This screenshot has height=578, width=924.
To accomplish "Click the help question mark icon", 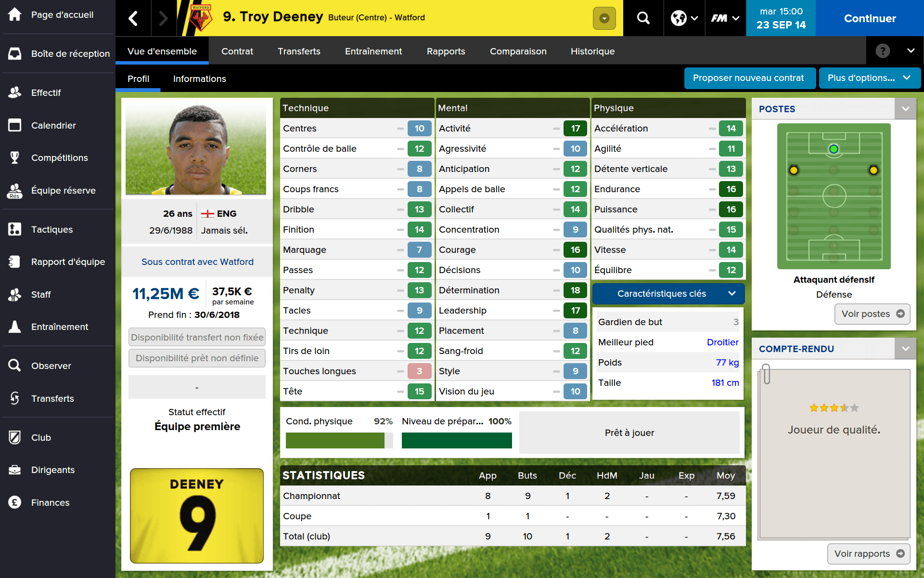I will coord(883,51).
